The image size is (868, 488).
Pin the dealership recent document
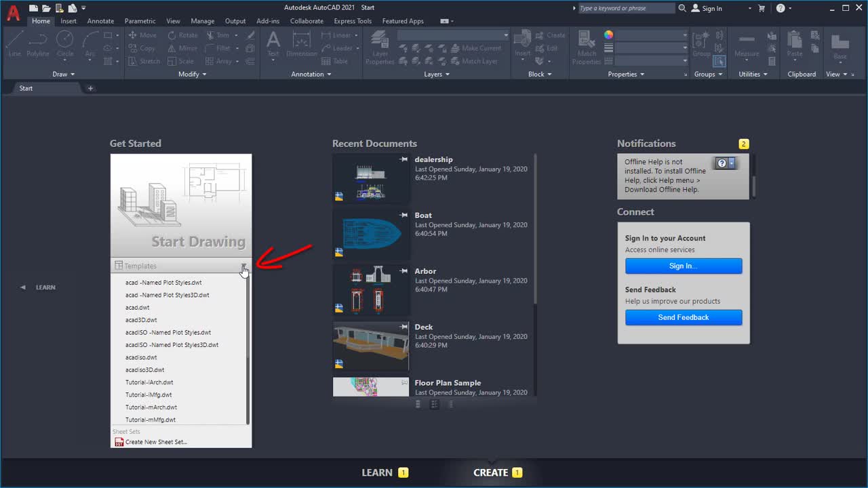[x=403, y=159]
